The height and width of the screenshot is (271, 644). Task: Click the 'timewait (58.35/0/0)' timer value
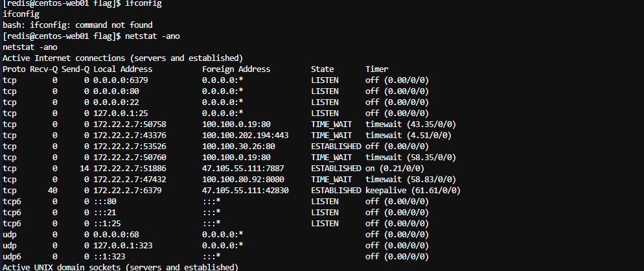click(411, 158)
